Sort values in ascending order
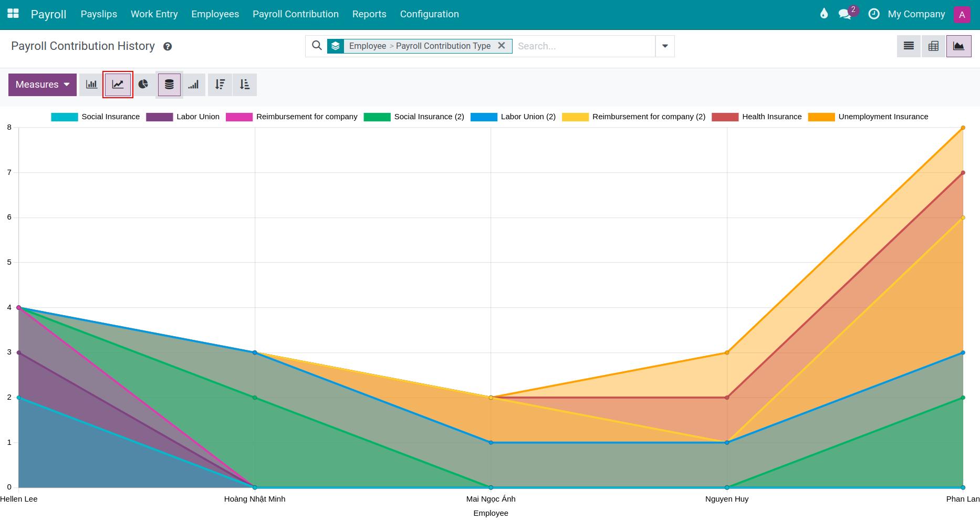Viewport: 980px width, 520px height. point(245,84)
